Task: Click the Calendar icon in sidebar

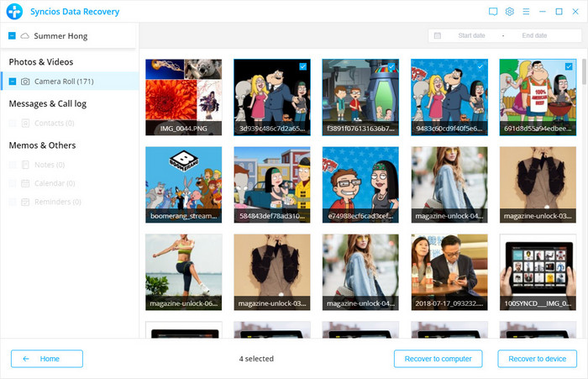Action: click(x=25, y=183)
